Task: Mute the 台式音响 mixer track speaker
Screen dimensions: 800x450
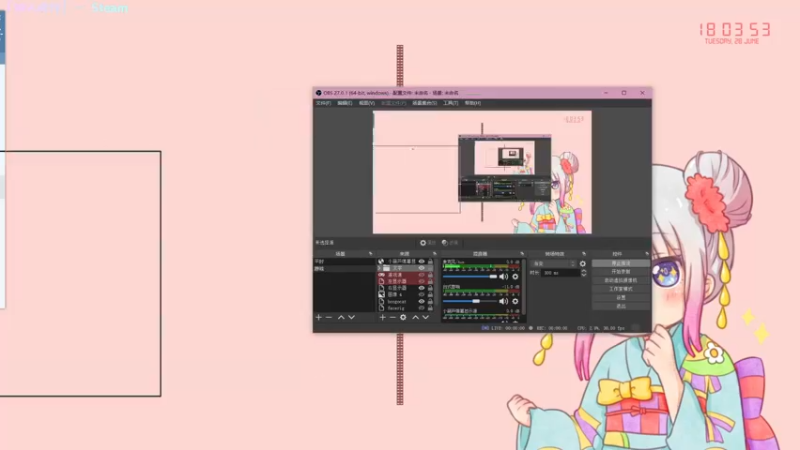Action: 504,302
